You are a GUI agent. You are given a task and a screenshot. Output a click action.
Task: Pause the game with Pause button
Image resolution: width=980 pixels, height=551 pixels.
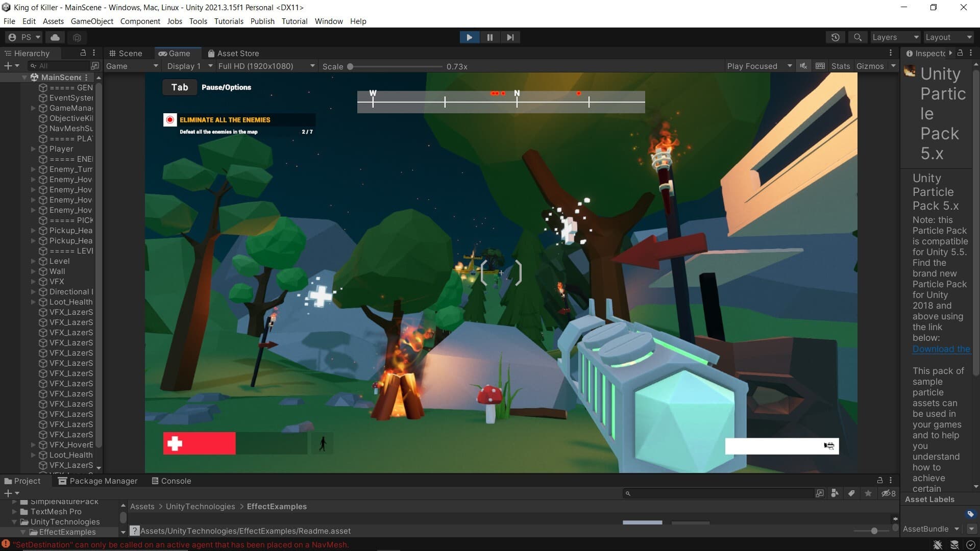489,37
